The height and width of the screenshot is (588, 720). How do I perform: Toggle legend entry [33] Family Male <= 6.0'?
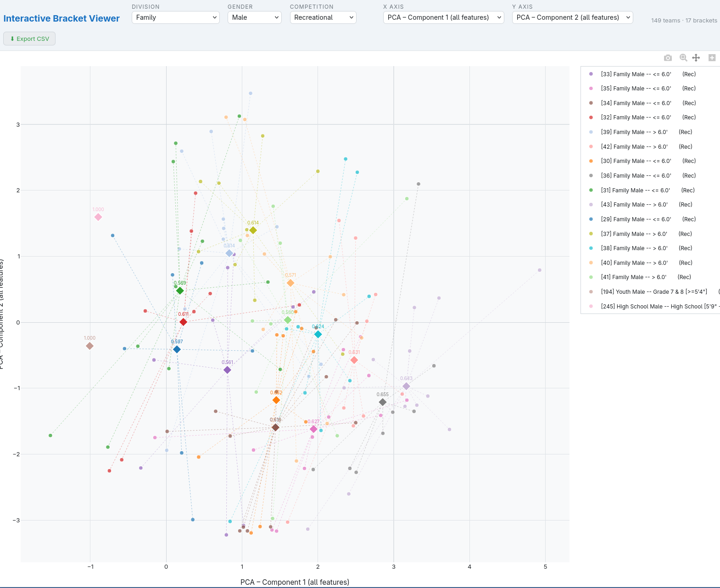coord(651,74)
